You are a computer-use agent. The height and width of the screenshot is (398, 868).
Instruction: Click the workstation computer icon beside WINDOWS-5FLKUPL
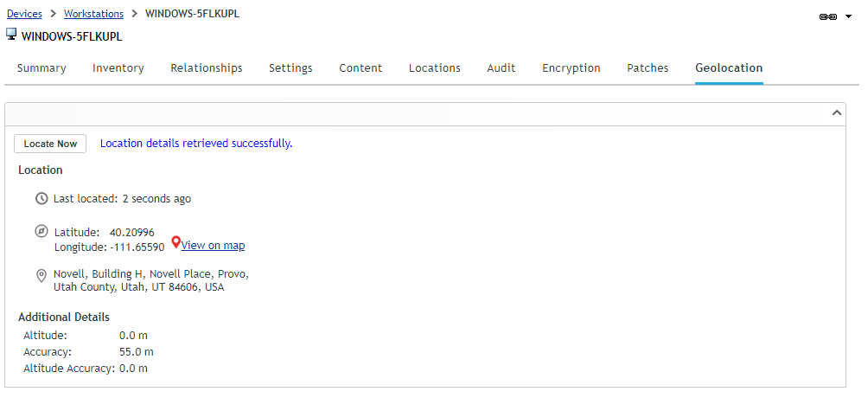coord(11,35)
